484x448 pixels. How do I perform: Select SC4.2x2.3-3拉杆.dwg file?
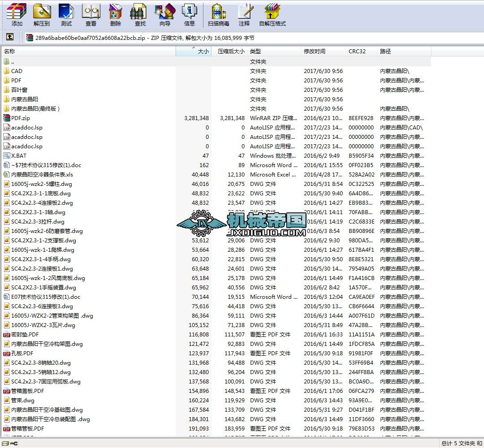216,221
